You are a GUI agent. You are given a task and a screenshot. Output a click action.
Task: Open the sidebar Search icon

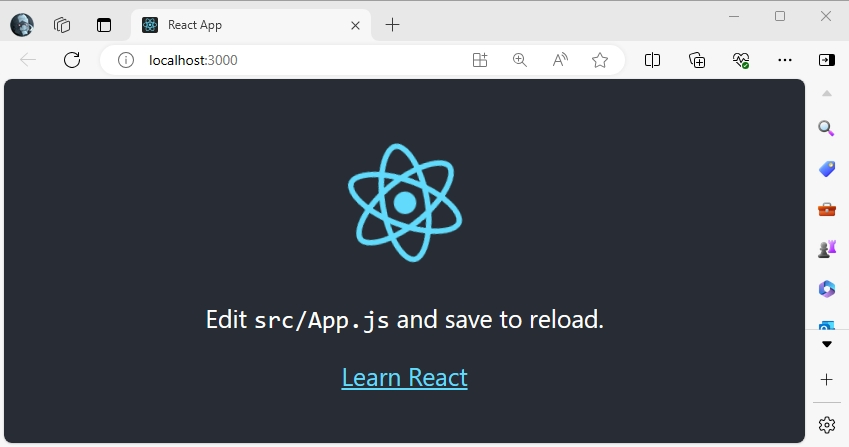coord(826,128)
